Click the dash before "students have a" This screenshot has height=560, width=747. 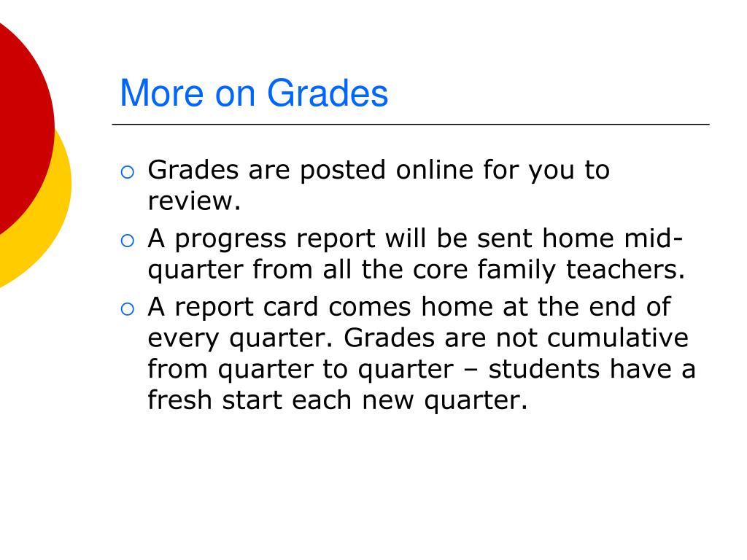471,370
